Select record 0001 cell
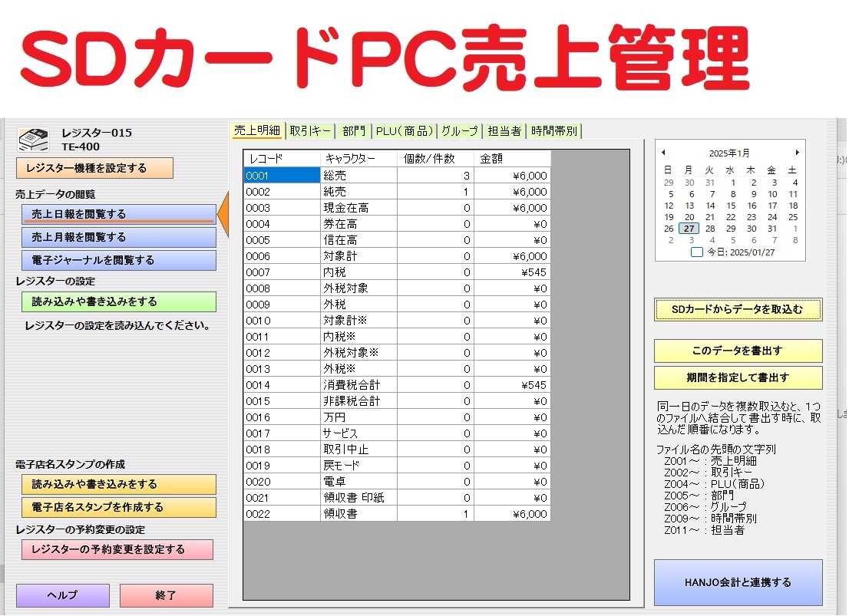 click(282, 176)
